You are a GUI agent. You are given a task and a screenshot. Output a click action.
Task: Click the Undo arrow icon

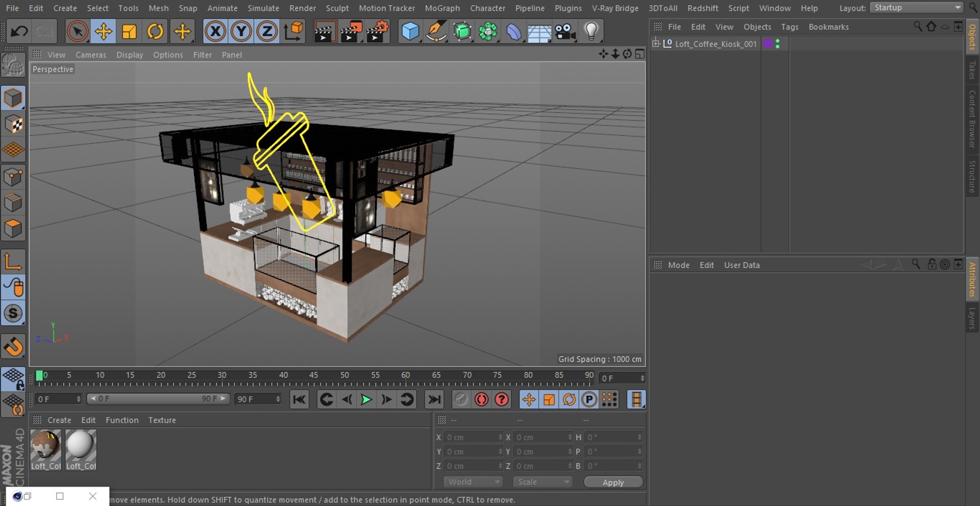pyautogui.click(x=19, y=32)
